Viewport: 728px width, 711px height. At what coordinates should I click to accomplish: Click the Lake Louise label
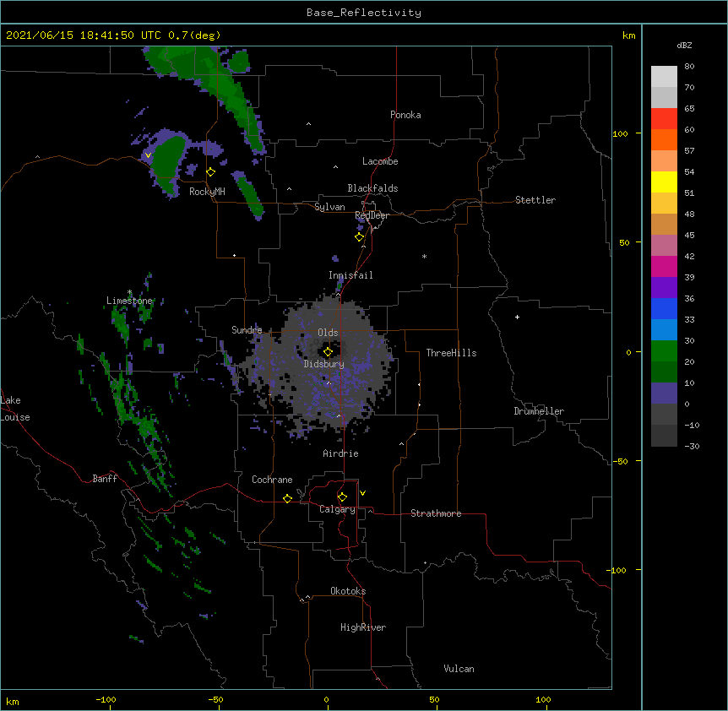tap(15, 409)
